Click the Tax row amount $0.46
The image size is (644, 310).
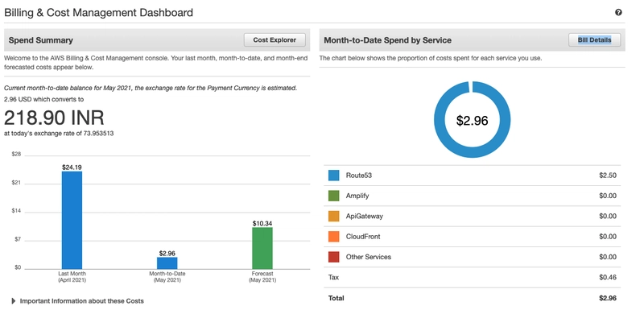(608, 278)
